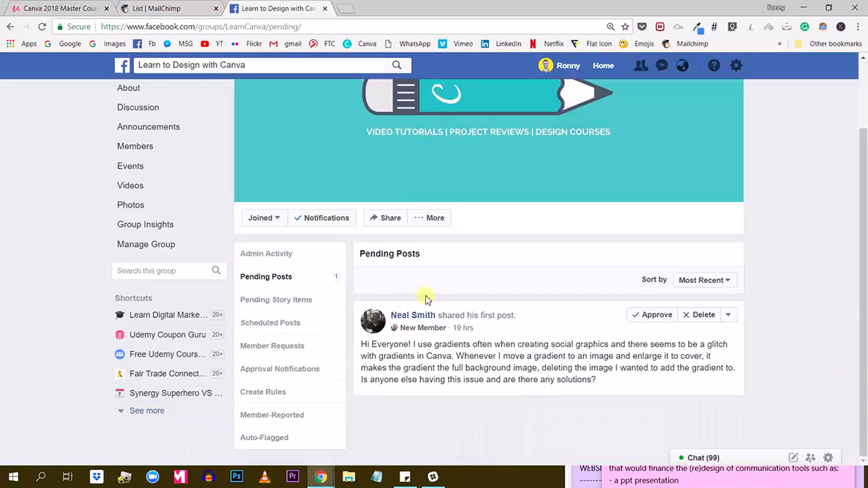868x488 pixels.
Task: Click the chat create group icon
Action: [811, 457]
